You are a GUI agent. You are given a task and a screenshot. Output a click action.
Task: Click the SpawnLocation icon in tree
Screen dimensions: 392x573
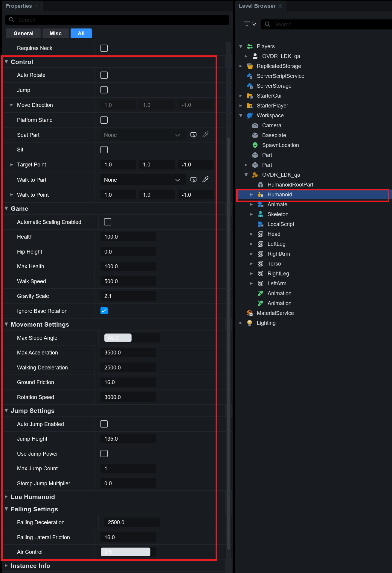255,145
